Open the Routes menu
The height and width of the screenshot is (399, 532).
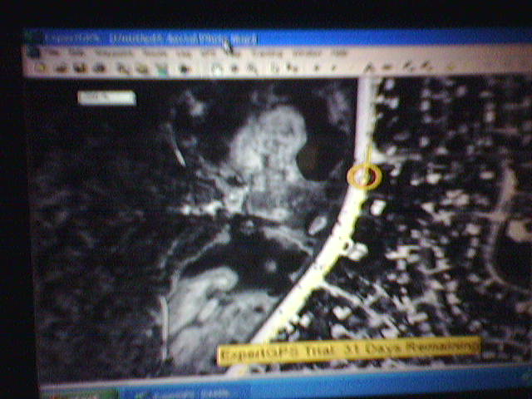152,52
